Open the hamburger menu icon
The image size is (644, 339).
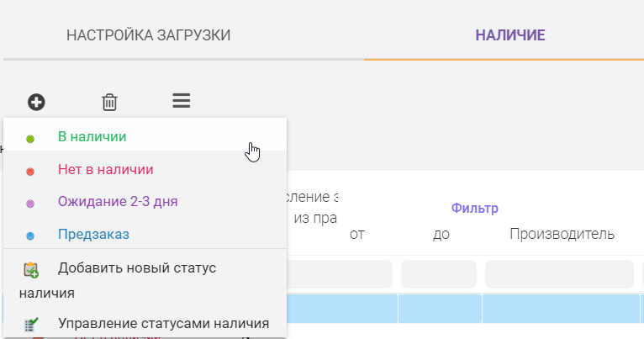click(182, 101)
